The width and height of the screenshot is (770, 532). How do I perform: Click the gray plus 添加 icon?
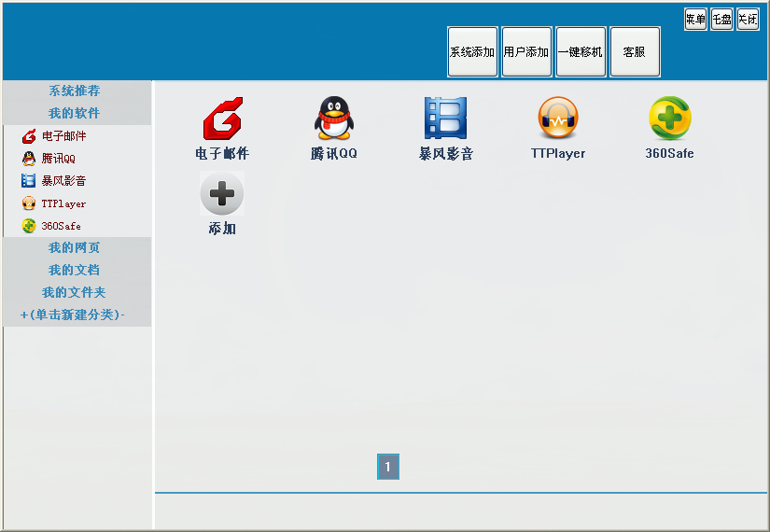222,193
